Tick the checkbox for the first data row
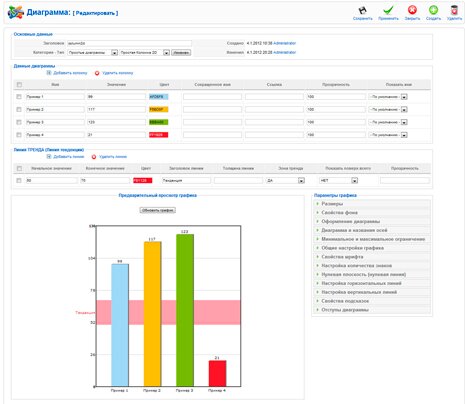Viewport: 465px width, 404px height. point(19,97)
